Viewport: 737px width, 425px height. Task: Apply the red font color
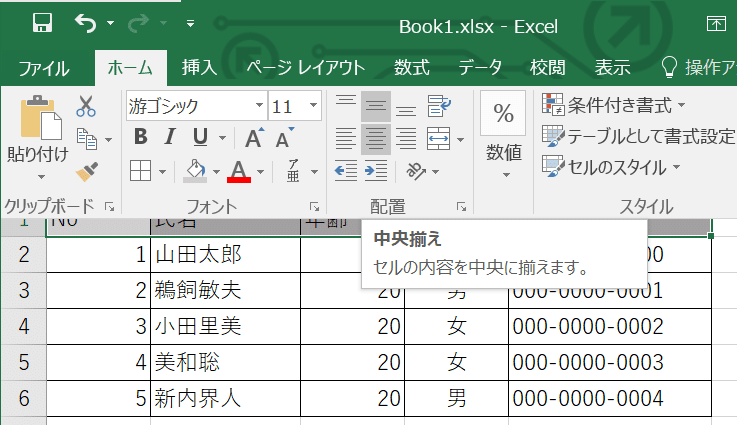pyautogui.click(x=239, y=171)
